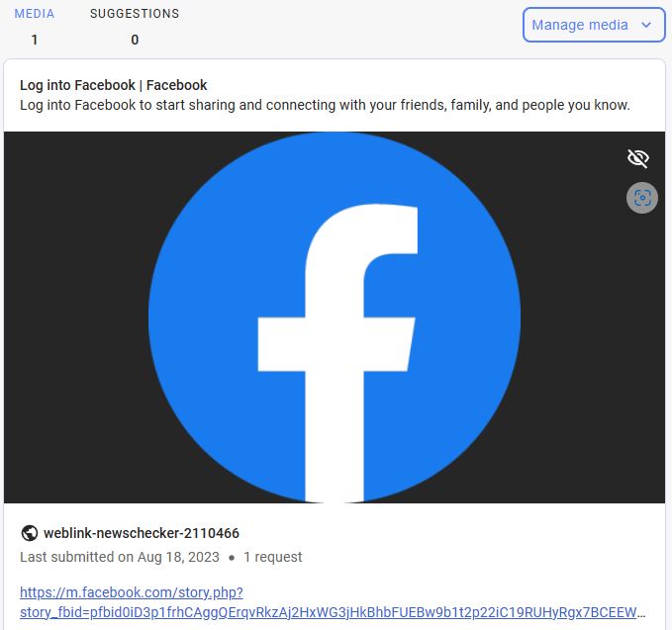The height and width of the screenshot is (630, 672).
Task: Open the m.facebook.com/story.php link
Action: [131, 592]
